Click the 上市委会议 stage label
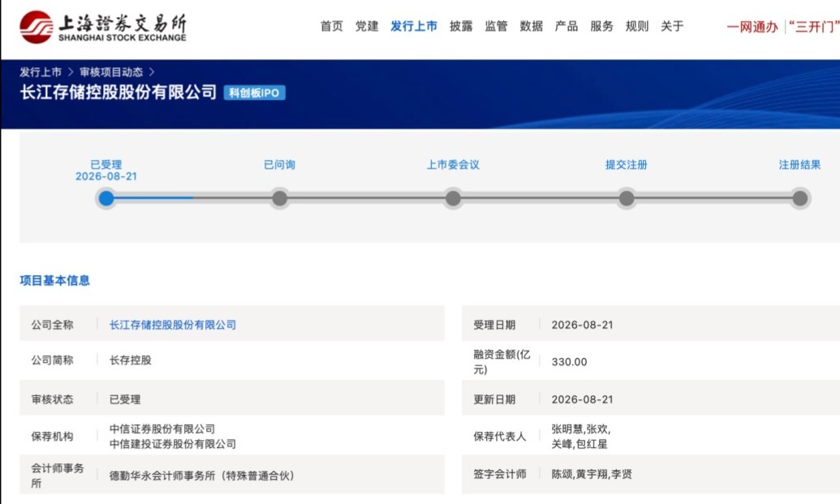This screenshot has width=840, height=504. (453, 165)
